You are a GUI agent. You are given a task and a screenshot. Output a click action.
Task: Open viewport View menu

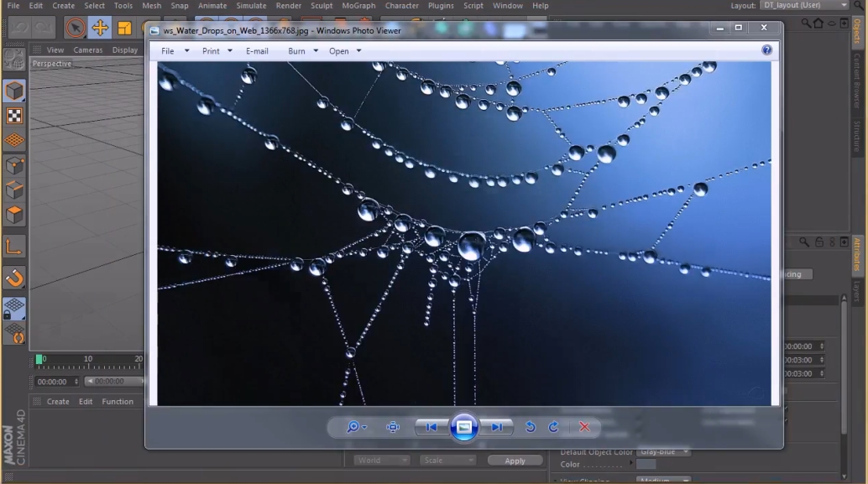pyautogui.click(x=55, y=49)
